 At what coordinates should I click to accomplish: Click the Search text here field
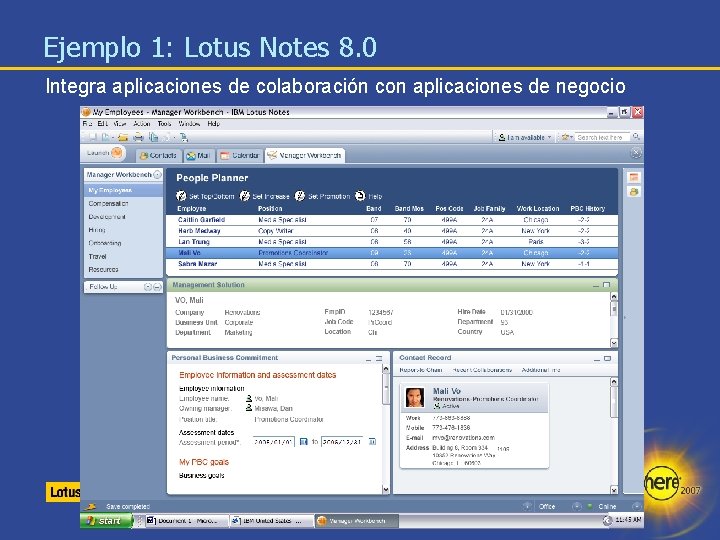click(602, 137)
